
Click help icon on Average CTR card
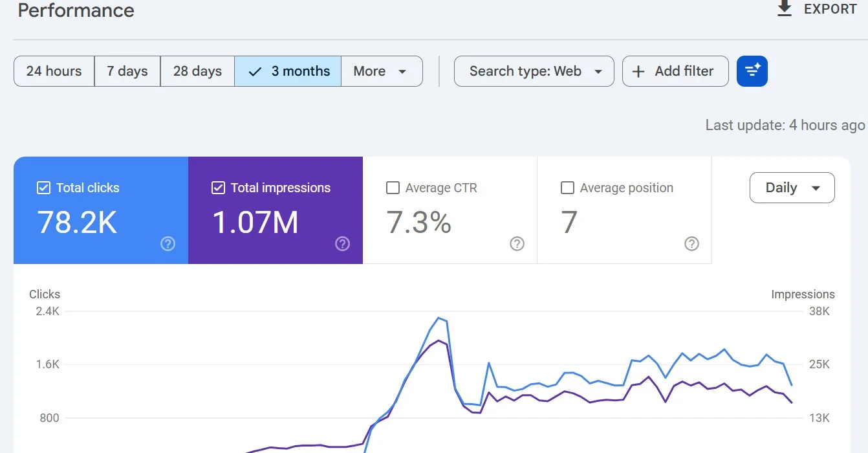[x=517, y=243]
